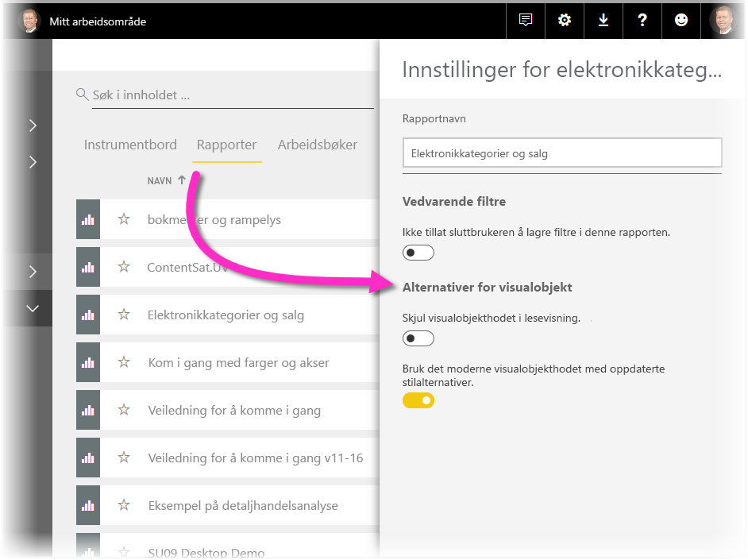Toggle Skjul visualobjekthodet i lesevisning switch
This screenshot has height=560, width=748.
418,338
